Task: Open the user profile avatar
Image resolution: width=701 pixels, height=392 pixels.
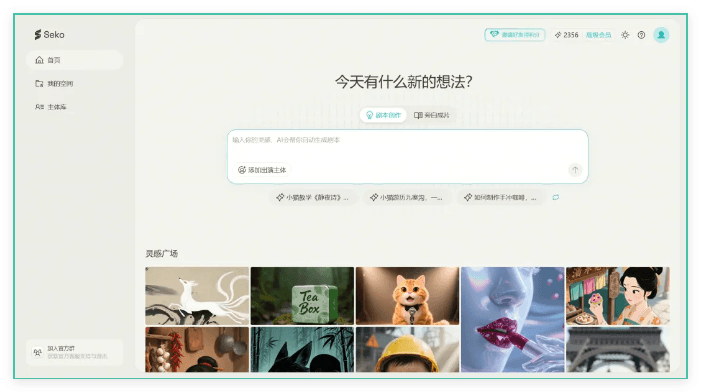Action: coord(661,35)
